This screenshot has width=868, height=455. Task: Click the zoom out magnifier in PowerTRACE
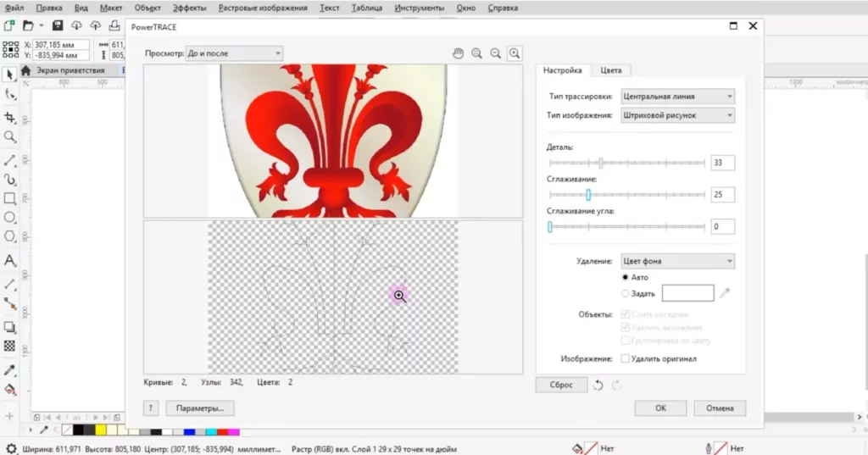point(496,53)
